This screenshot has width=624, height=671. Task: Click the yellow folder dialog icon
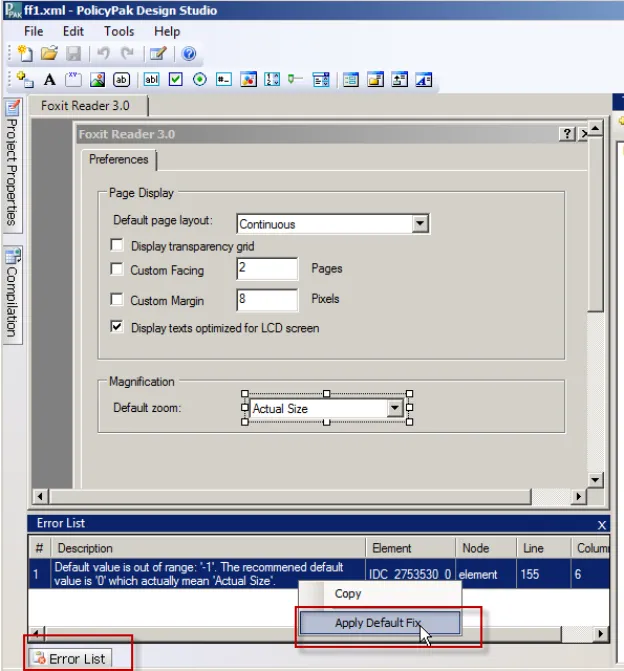tap(375, 80)
